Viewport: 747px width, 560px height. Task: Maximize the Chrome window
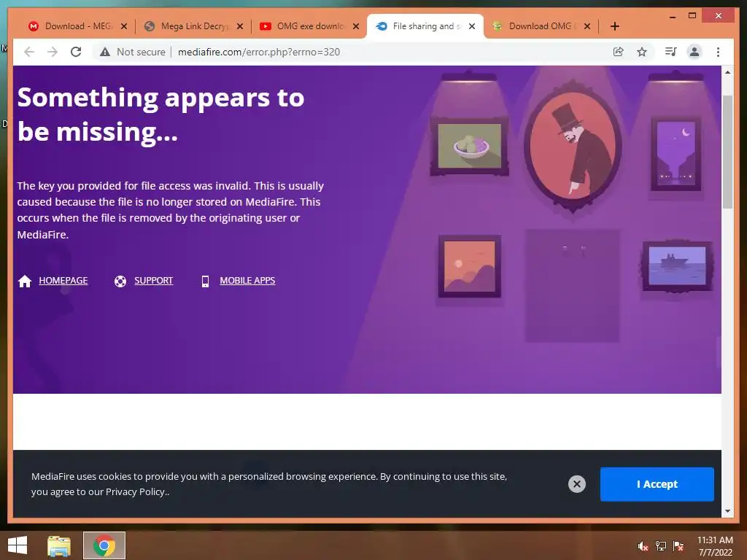point(692,16)
